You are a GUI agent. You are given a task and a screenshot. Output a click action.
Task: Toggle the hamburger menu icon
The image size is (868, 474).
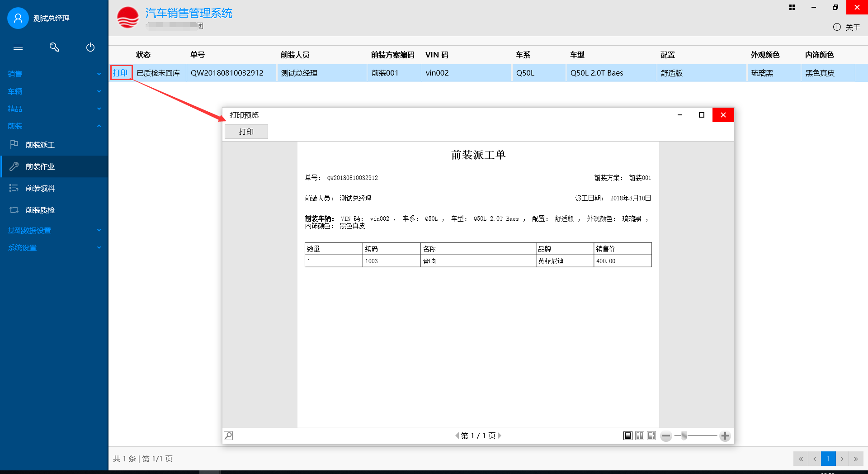18,47
